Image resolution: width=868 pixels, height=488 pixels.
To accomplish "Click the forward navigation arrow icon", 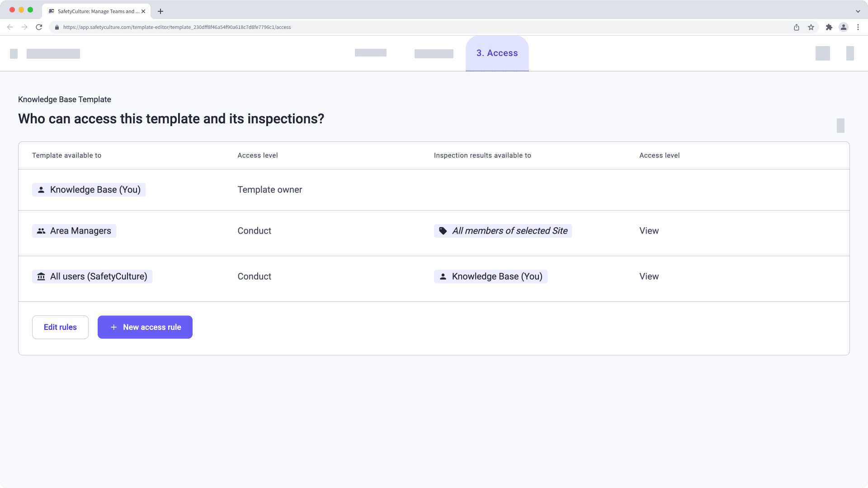I will [24, 27].
